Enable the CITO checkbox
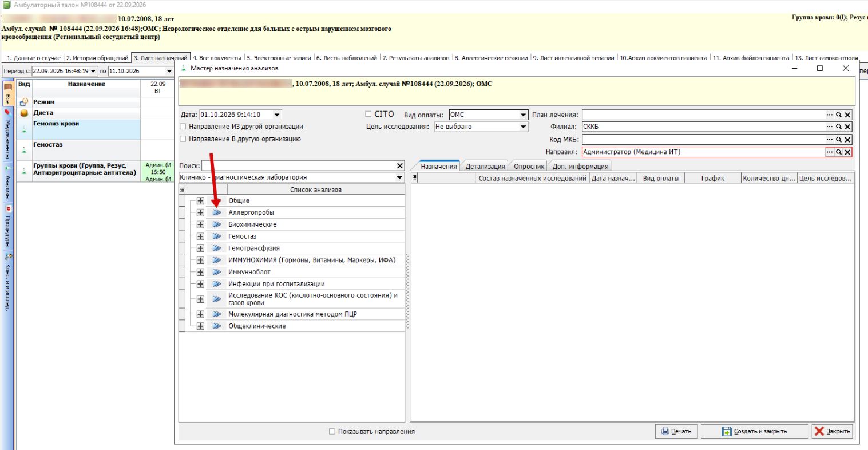The height and width of the screenshot is (450, 868). pos(369,115)
